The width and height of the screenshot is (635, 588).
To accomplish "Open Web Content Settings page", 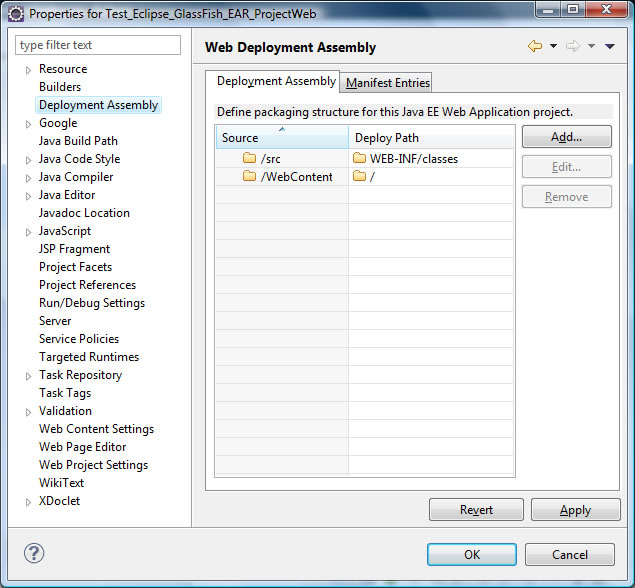I will pos(96,429).
